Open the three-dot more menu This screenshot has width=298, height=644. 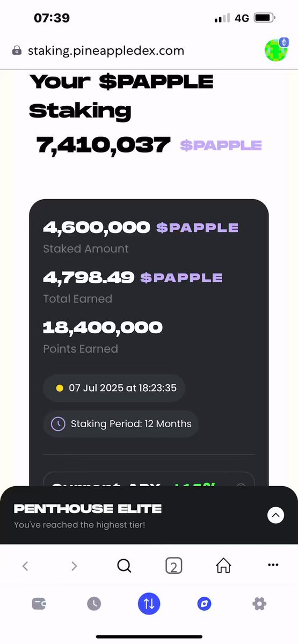click(x=273, y=565)
